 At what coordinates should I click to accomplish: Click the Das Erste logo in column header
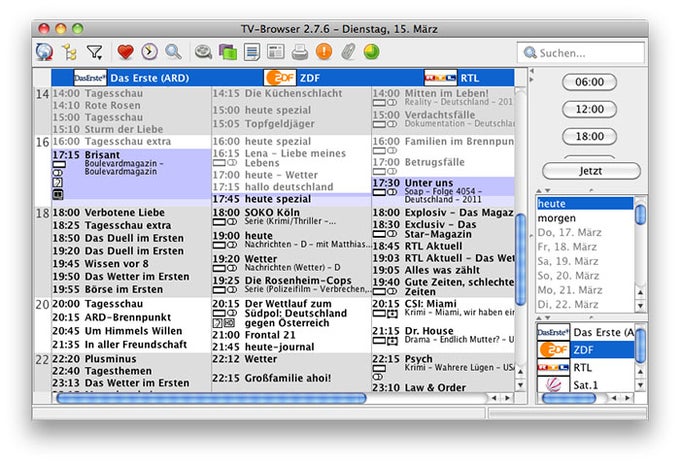click(90, 78)
